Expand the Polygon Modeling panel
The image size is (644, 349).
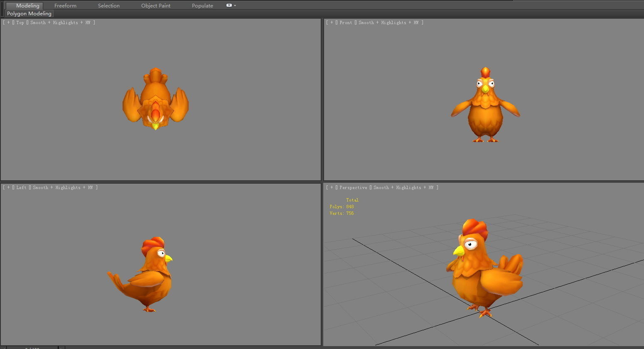coord(29,13)
